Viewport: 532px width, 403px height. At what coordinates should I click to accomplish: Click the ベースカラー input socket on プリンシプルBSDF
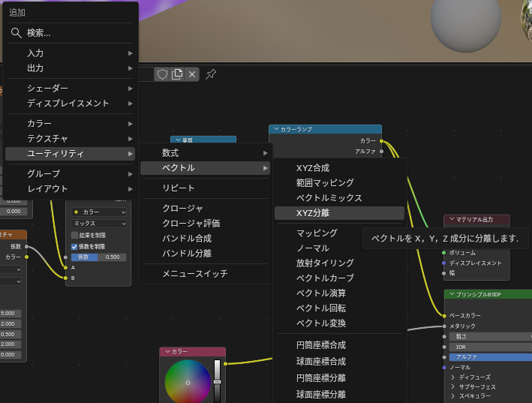coord(444,315)
